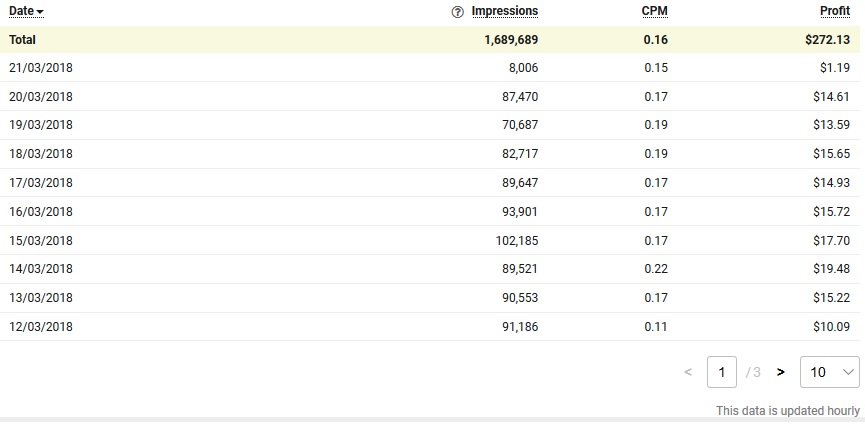
Task: Select the 14/03/2018 date row
Action: (41, 269)
